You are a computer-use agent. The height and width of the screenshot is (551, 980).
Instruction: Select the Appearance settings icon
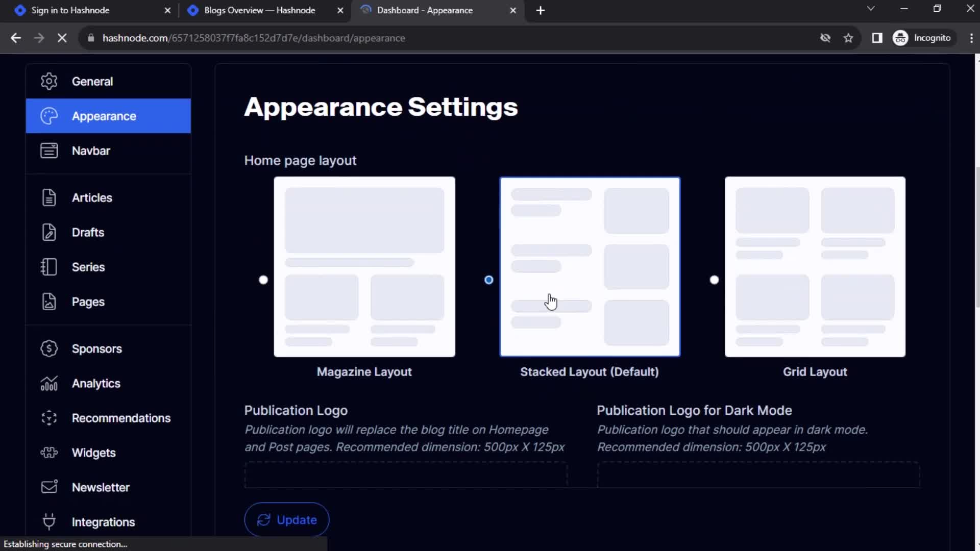(x=48, y=116)
